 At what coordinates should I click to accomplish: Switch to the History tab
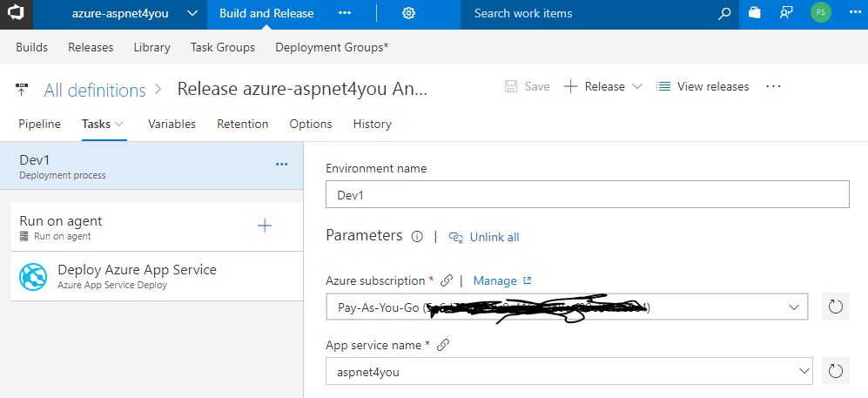click(x=372, y=124)
